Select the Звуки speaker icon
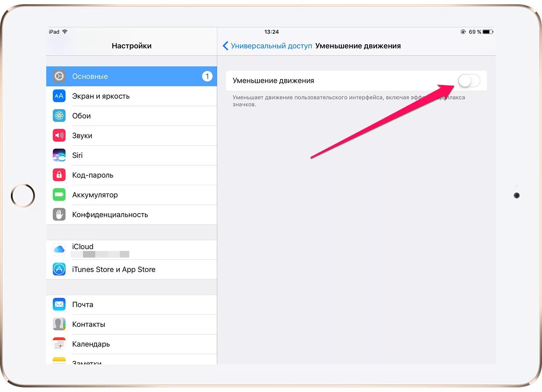The width and height of the screenshot is (542, 392). point(59,135)
